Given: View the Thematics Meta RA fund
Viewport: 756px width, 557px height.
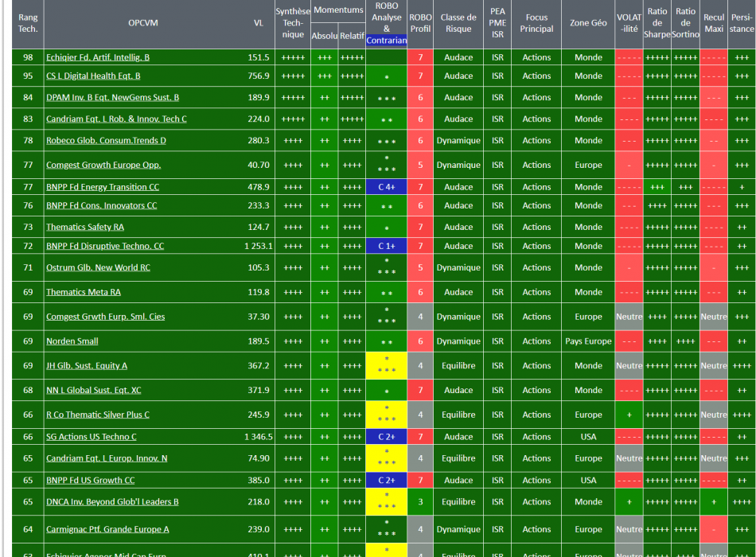Looking at the screenshot, I should [84, 292].
